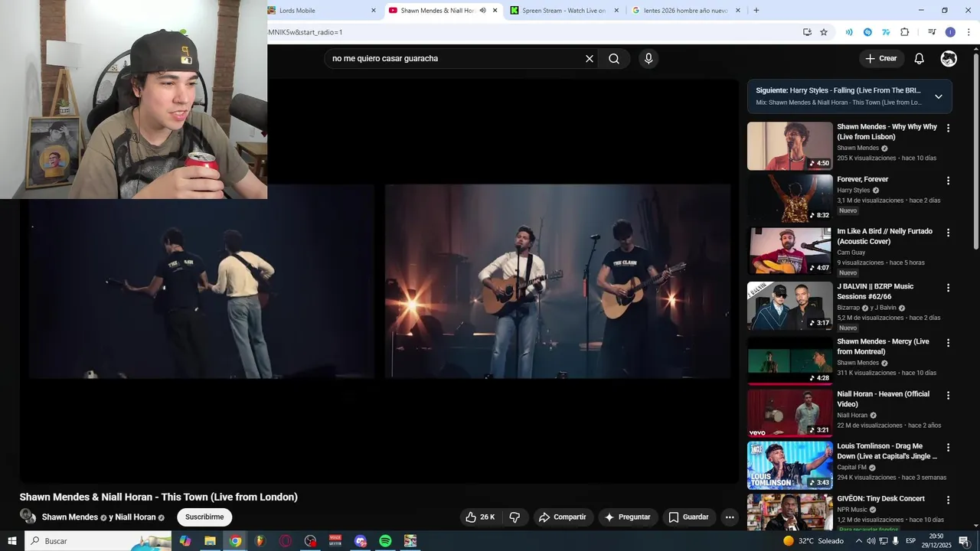Show hidden system tray icons
The width and height of the screenshot is (980, 551).
coord(858,541)
